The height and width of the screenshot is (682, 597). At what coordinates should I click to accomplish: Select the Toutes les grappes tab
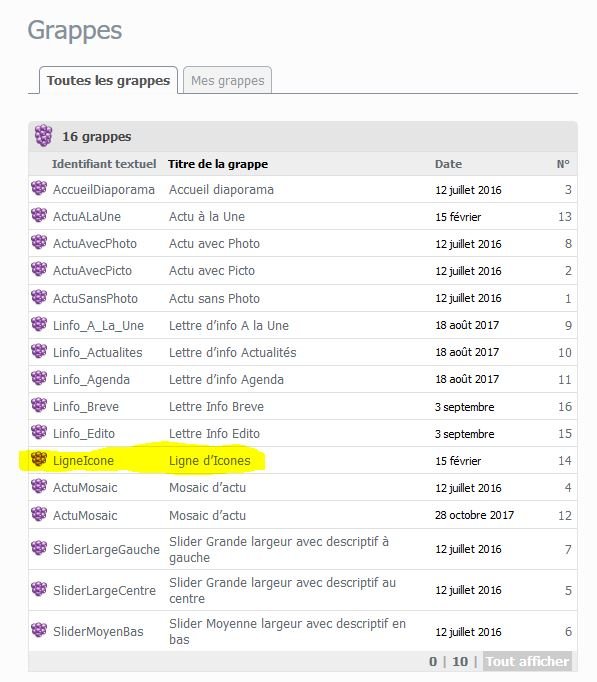[108, 80]
